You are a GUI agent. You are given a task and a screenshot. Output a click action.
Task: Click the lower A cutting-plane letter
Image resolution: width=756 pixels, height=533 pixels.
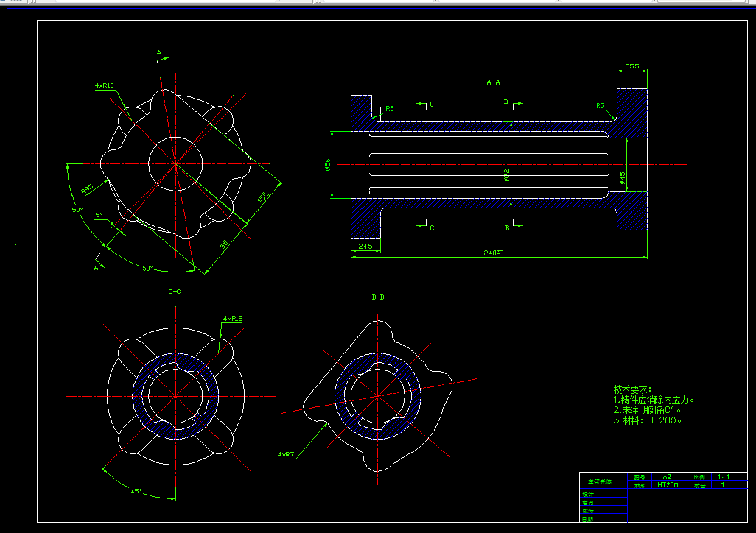coord(96,268)
